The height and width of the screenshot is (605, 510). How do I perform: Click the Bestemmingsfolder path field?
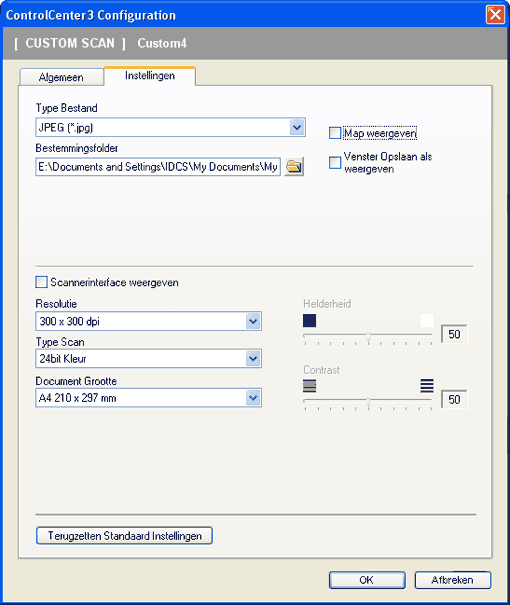click(x=158, y=167)
